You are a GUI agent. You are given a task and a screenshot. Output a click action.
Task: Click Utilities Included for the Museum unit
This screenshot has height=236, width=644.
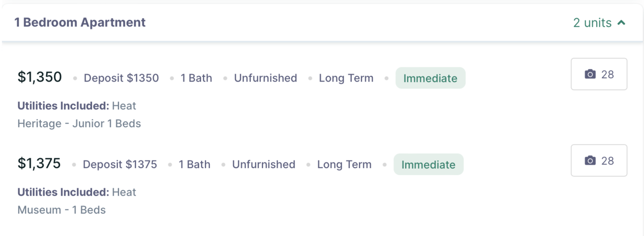coord(63,192)
